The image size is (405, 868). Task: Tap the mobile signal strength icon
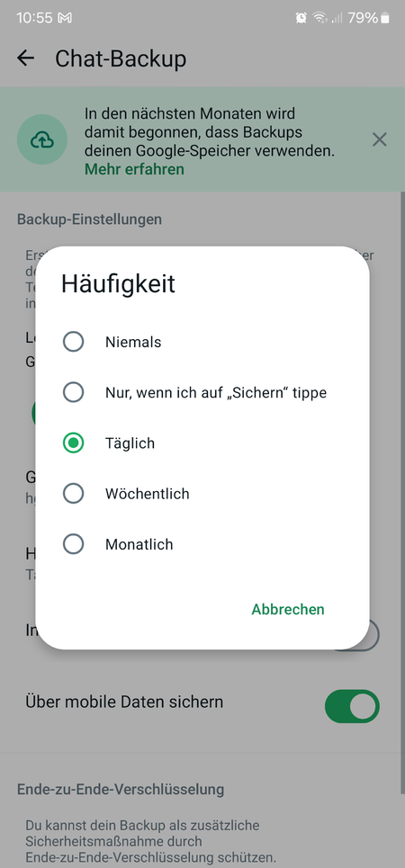(337, 18)
